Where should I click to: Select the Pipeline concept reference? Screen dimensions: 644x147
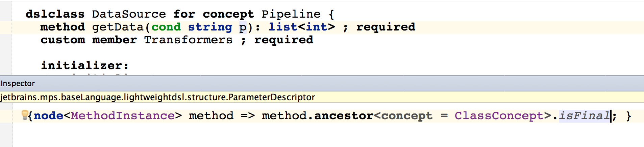tap(291, 14)
